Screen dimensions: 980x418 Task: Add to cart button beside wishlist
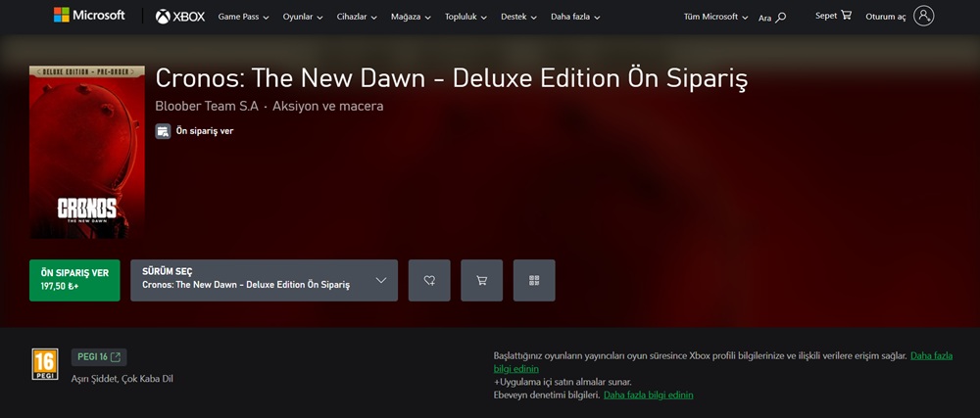click(x=482, y=281)
